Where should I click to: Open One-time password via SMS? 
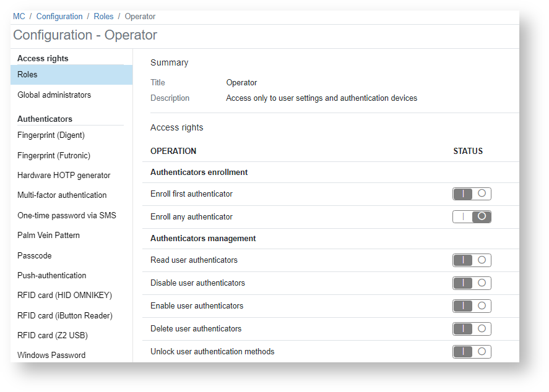point(66,216)
